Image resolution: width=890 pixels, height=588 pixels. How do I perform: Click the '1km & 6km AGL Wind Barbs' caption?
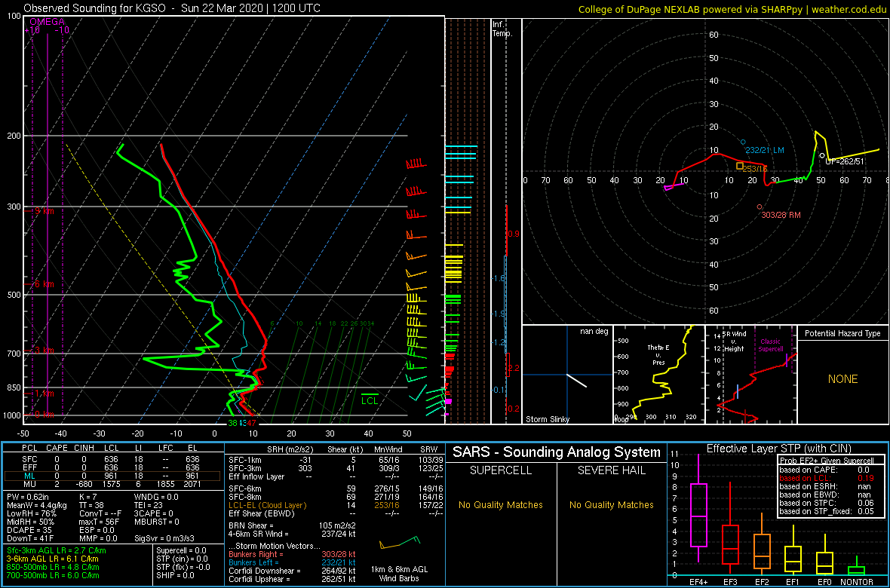[400, 574]
